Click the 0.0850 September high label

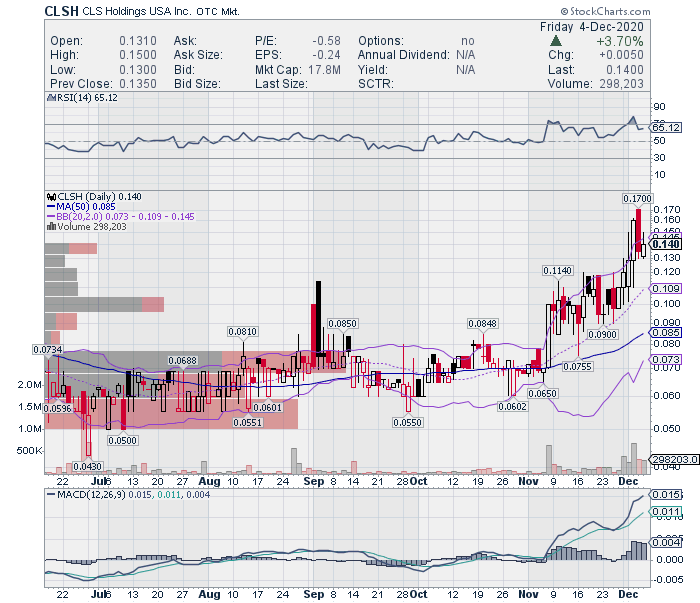click(342, 324)
